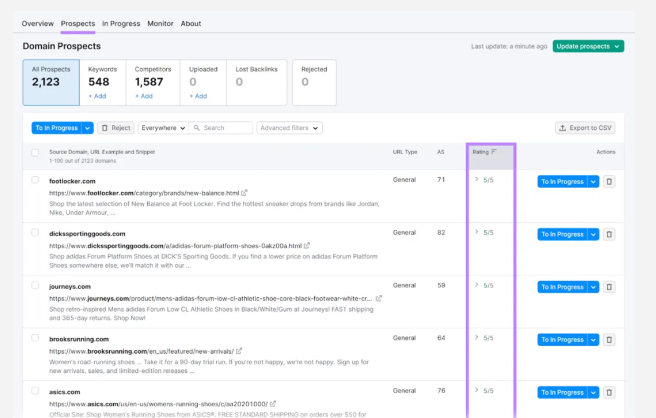Viewport: 656px width, 418px height.
Task: Open brooksrunning.com URL external link icon
Action: tap(239, 351)
